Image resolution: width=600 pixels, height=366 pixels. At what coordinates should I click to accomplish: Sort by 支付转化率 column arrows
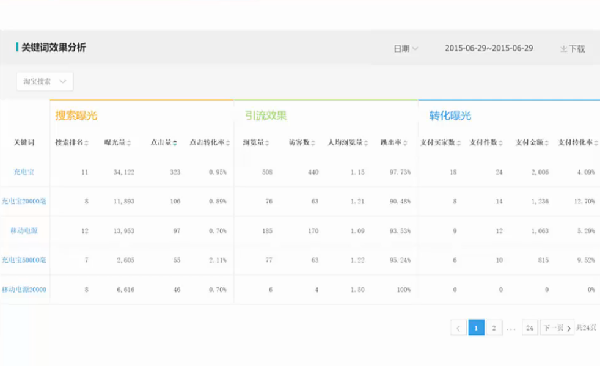coord(596,143)
